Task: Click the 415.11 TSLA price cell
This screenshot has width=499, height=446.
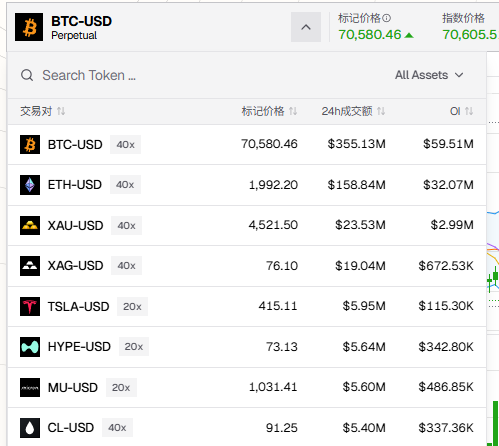Action: [278, 306]
